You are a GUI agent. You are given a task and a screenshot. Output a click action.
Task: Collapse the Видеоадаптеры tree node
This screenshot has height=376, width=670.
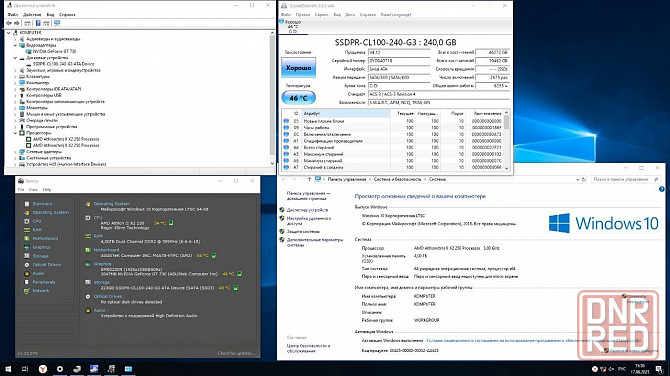click(x=15, y=45)
